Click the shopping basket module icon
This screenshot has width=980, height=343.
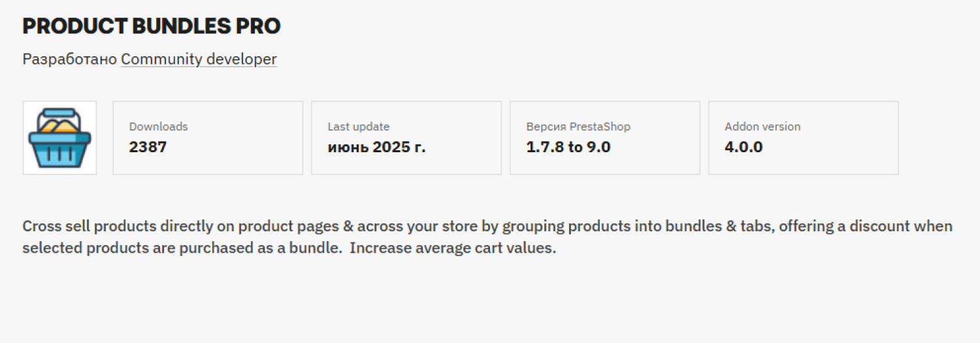coord(59,138)
